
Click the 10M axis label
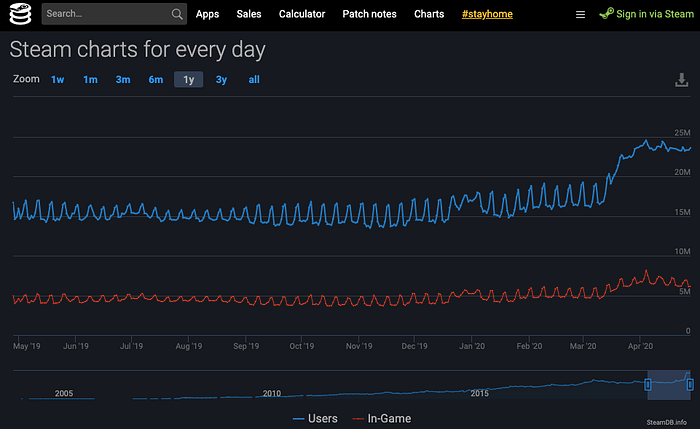[682, 251]
